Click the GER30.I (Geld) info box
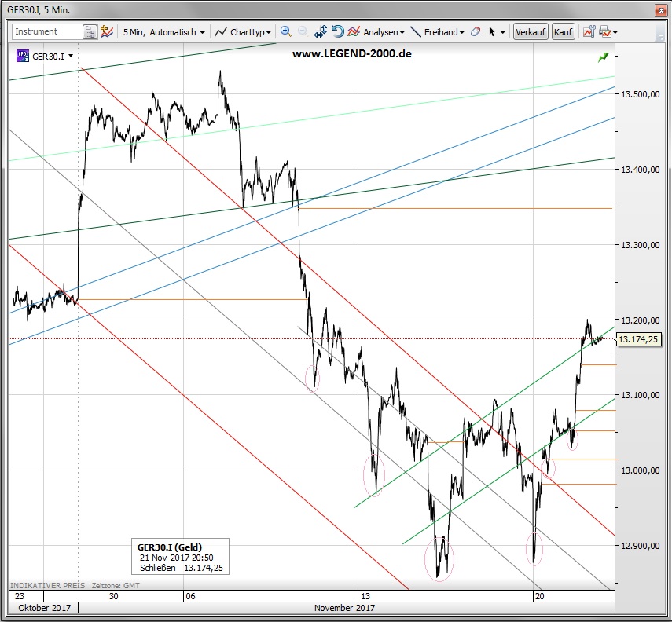Image resolution: width=672 pixels, height=622 pixels. tap(181, 557)
